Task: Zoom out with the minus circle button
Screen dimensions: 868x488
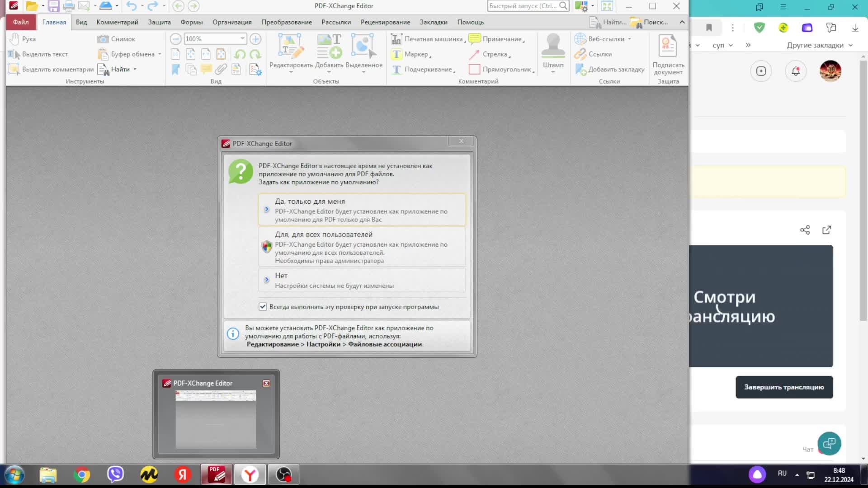Action: coord(176,39)
